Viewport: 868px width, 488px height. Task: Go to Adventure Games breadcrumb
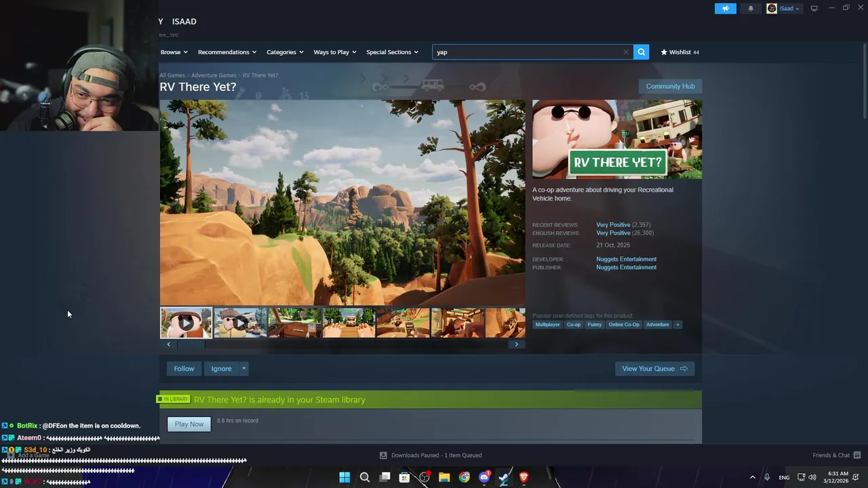(214, 75)
